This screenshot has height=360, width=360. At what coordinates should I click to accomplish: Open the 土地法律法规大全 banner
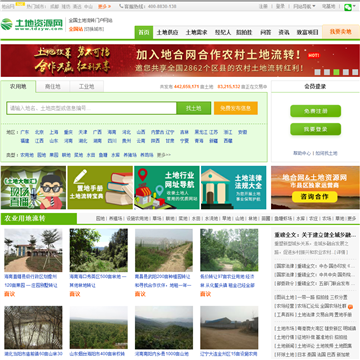234,188
